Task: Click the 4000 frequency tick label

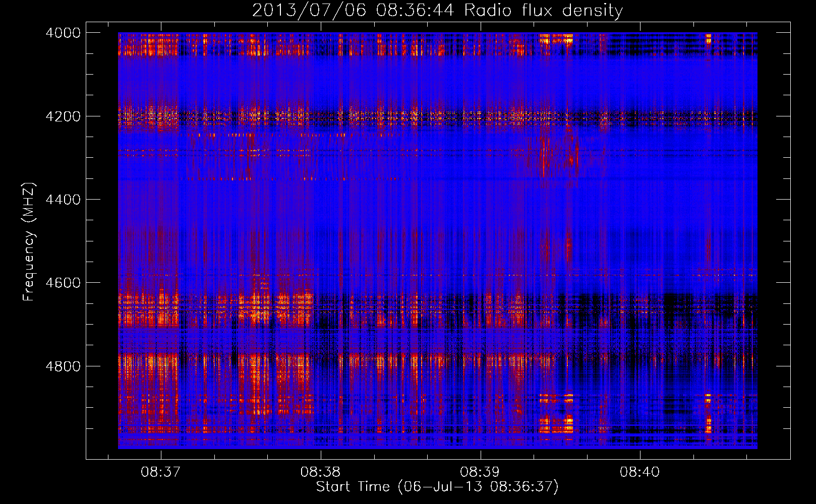Action: (63, 33)
